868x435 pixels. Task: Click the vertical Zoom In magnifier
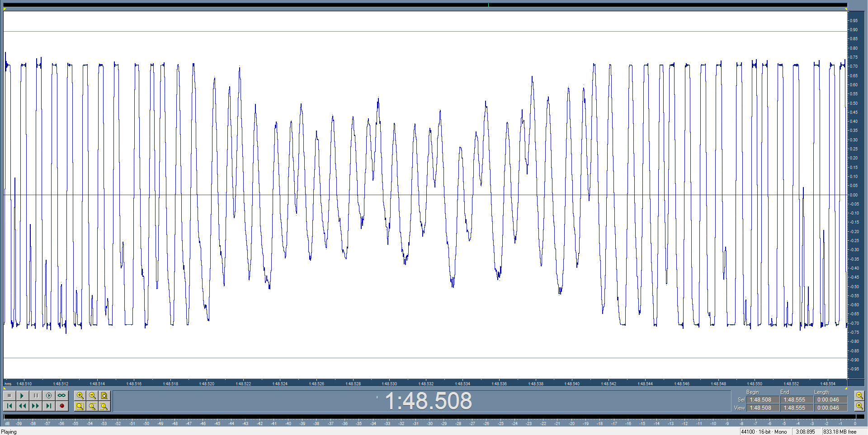click(859, 406)
